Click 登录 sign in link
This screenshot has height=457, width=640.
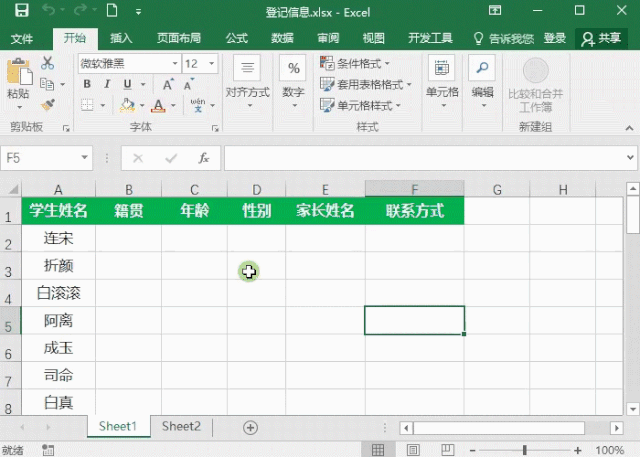(555, 38)
